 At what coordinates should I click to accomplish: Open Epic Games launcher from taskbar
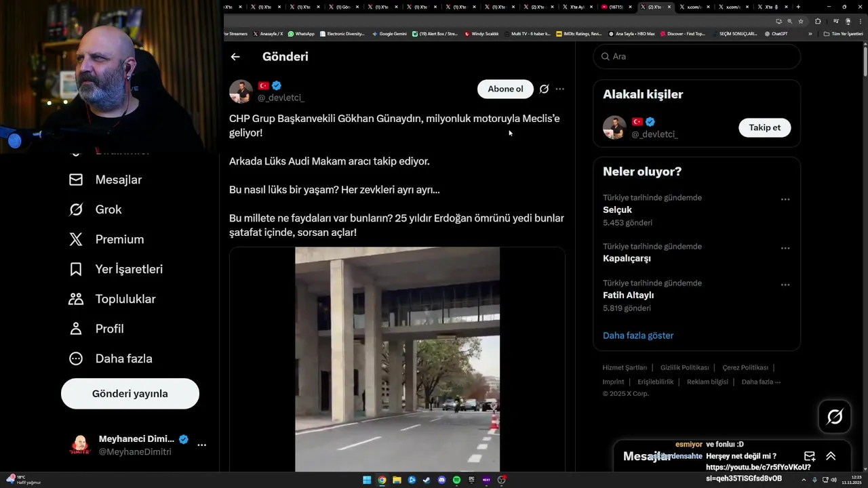click(x=471, y=481)
